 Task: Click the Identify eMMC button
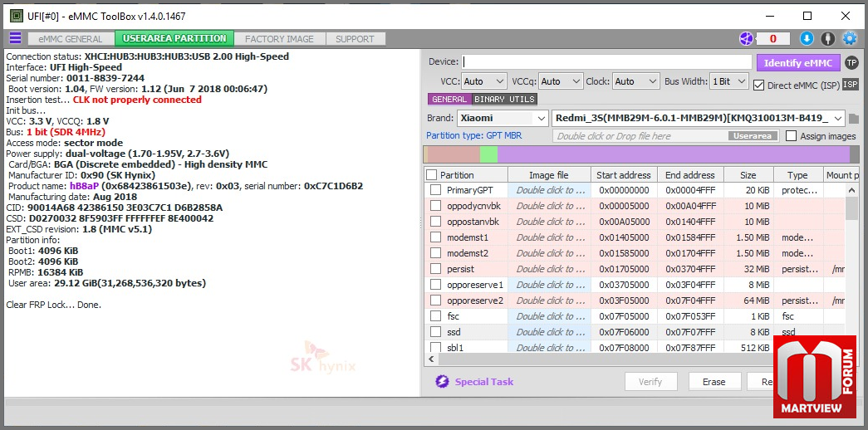pos(798,62)
